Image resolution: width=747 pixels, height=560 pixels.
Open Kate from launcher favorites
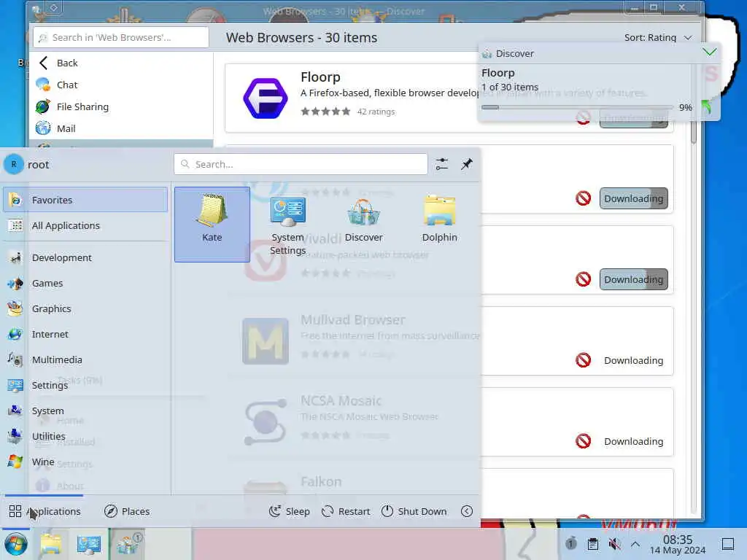click(x=212, y=225)
